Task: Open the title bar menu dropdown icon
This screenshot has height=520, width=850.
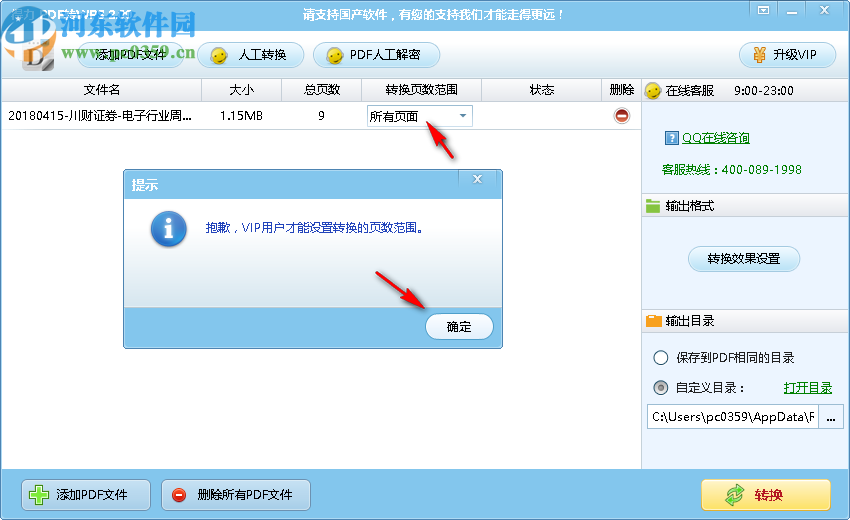Action: [763, 10]
